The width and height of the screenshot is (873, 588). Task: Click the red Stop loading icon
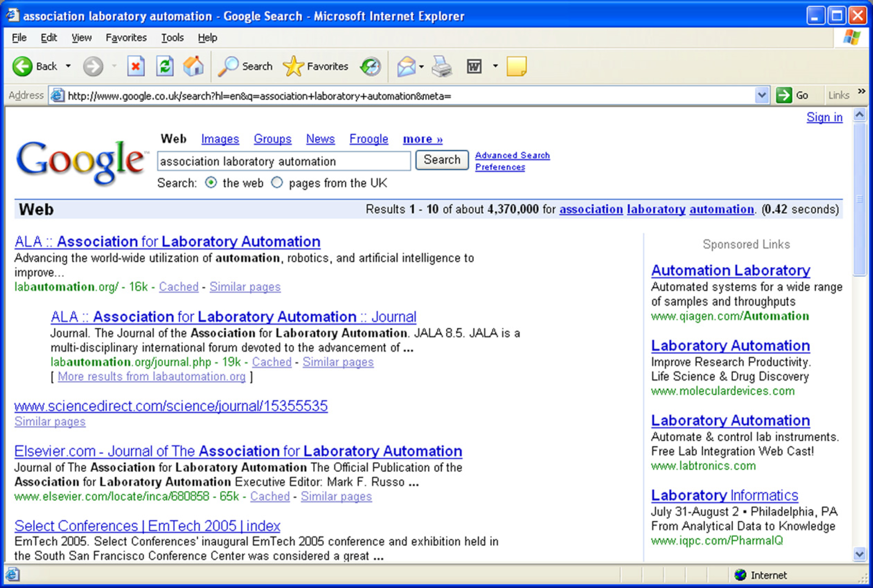click(x=136, y=66)
